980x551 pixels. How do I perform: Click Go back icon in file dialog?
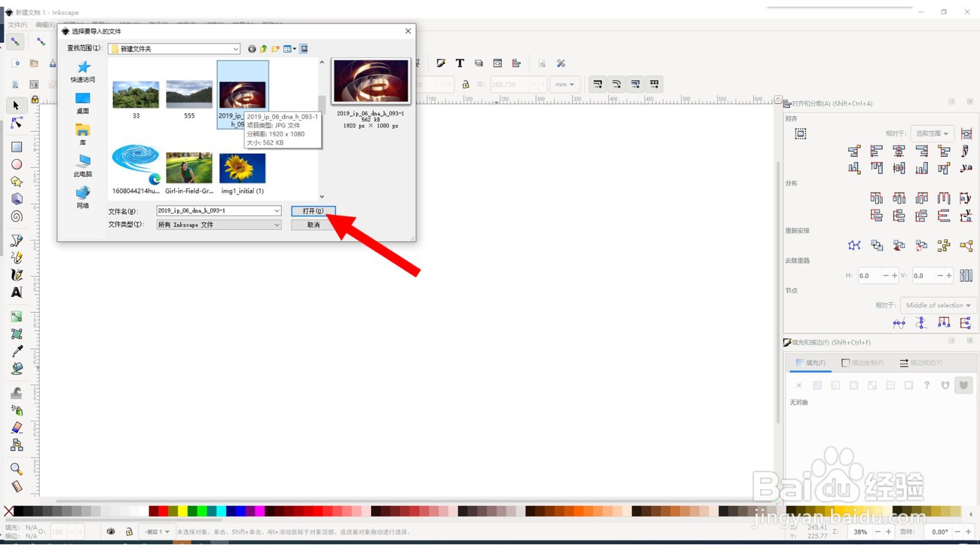click(252, 49)
